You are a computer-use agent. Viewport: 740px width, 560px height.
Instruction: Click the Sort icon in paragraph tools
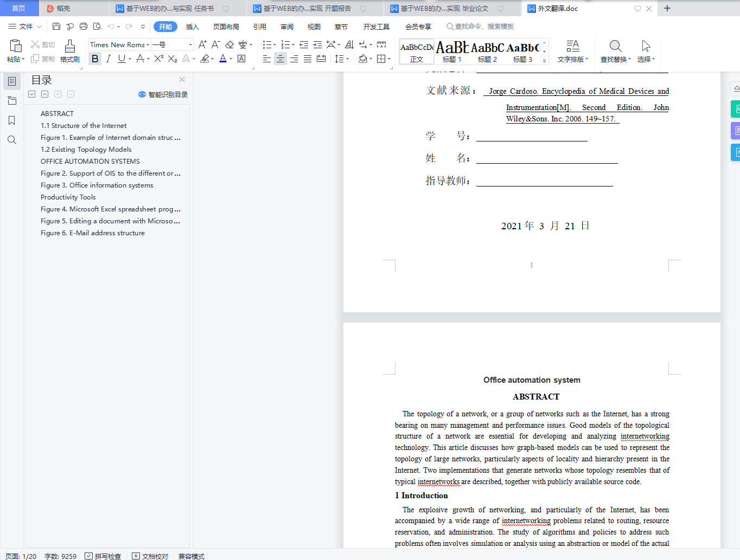click(x=349, y=44)
